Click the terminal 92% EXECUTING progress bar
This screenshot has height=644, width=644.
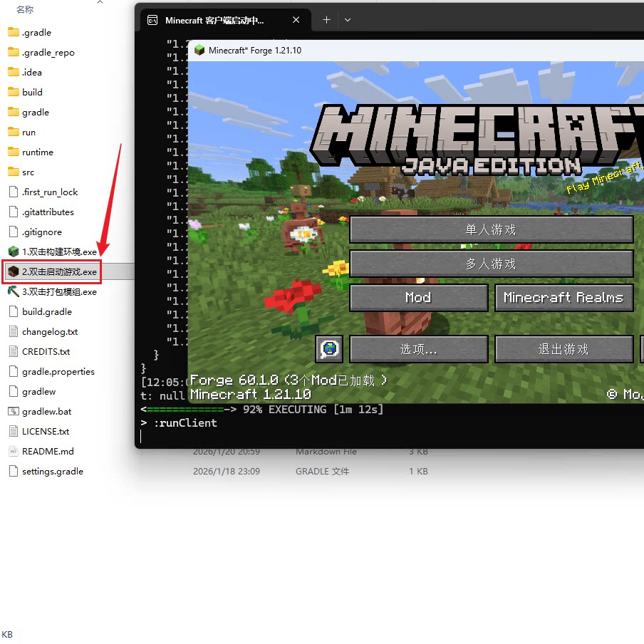[262, 410]
